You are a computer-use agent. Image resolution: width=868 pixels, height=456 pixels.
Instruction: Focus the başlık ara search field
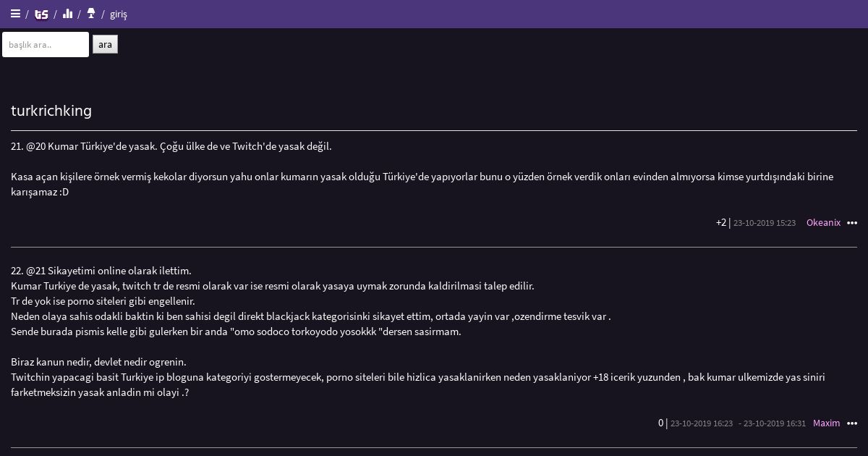tap(46, 44)
